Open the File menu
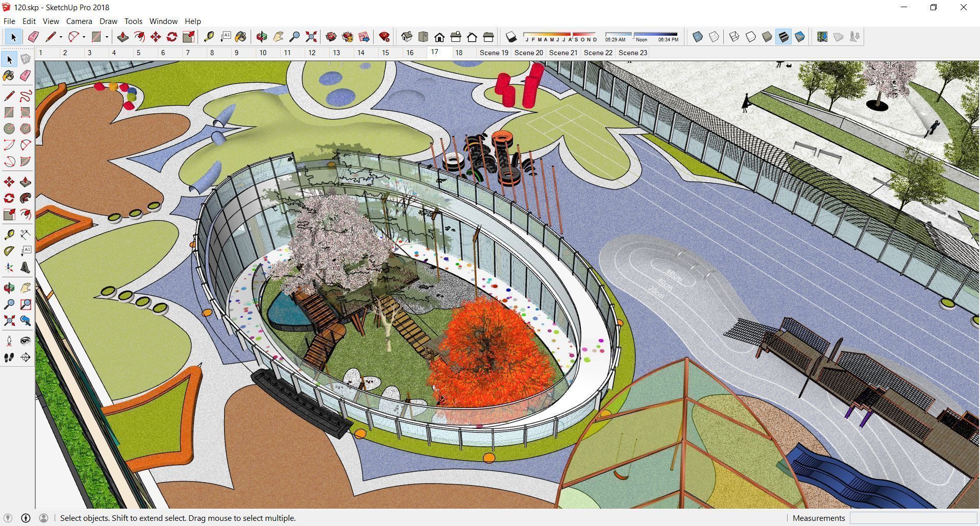 pos(9,21)
